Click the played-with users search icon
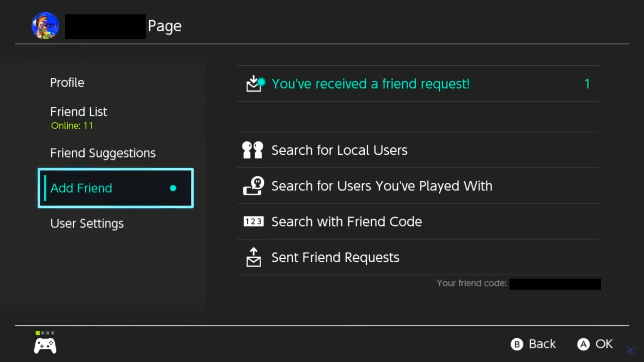The image size is (644, 362). coord(253,186)
